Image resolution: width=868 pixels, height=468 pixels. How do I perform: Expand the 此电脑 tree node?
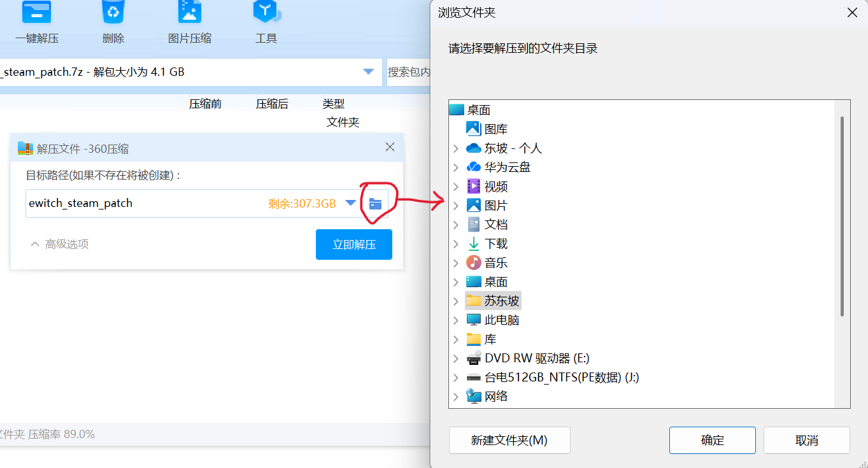click(x=456, y=320)
